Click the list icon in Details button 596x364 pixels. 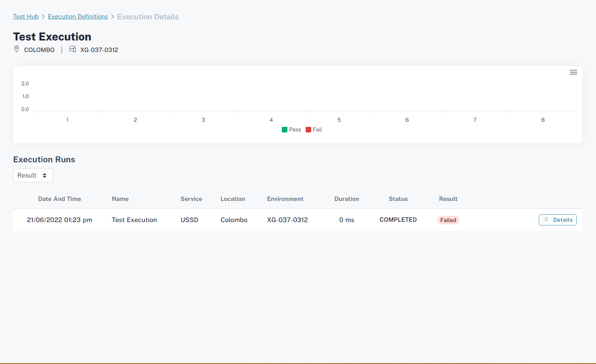[545, 220]
